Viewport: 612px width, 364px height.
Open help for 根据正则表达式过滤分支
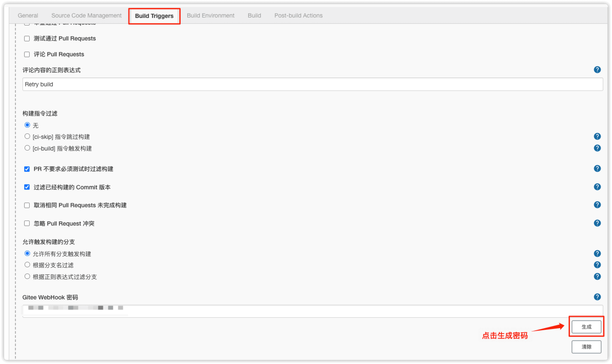coord(597,277)
